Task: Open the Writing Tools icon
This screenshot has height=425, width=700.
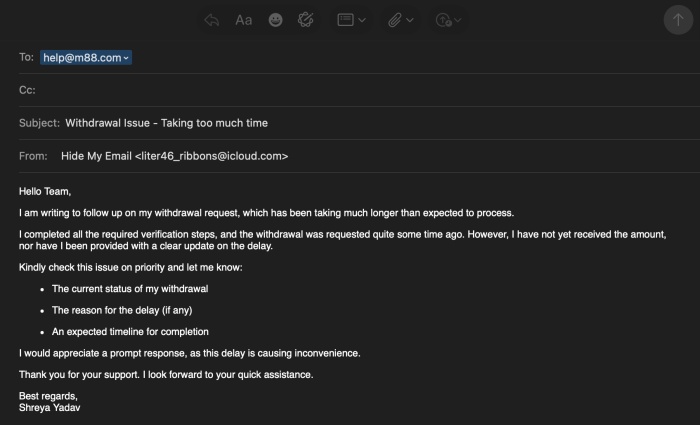Action: tap(306, 20)
